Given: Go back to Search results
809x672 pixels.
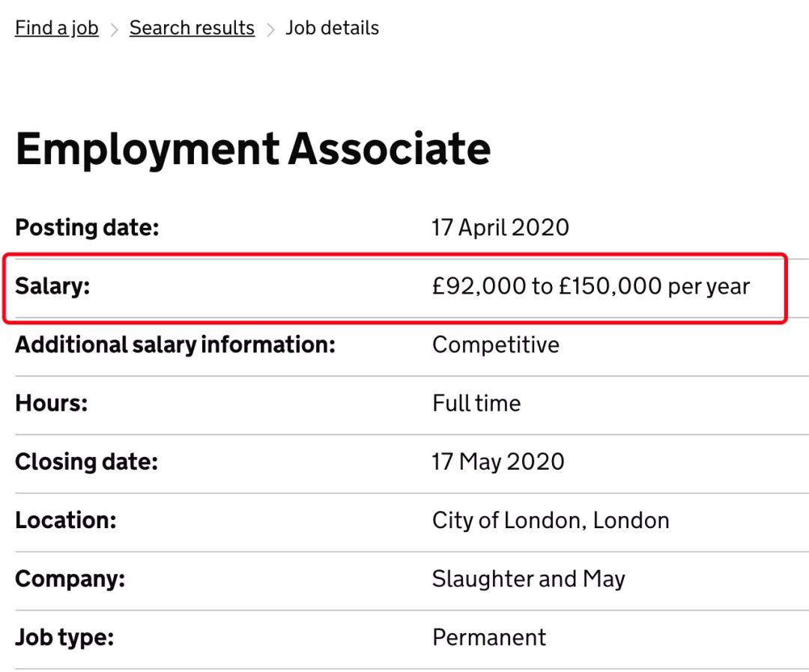Looking at the screenshot, I should (x=192, y=28).
